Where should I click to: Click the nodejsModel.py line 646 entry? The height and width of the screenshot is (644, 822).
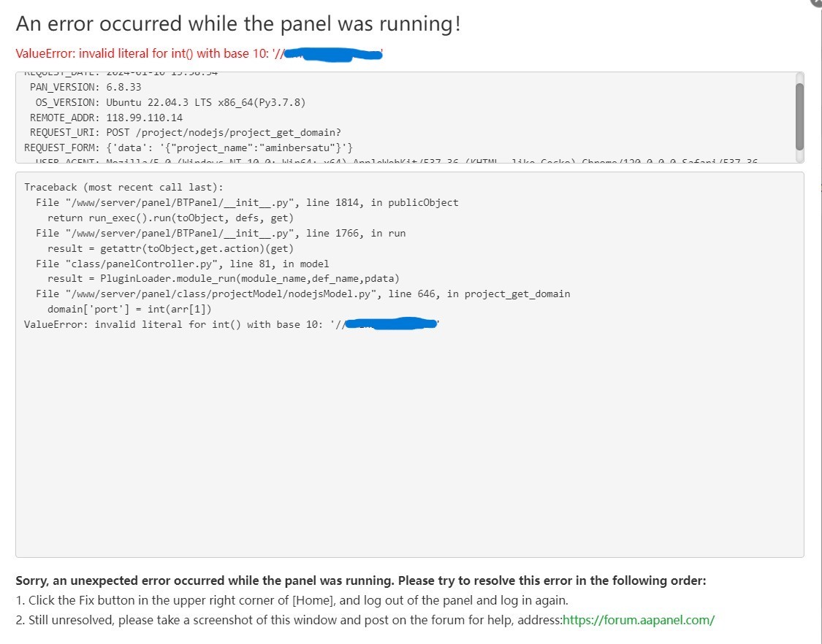point(302,294)
